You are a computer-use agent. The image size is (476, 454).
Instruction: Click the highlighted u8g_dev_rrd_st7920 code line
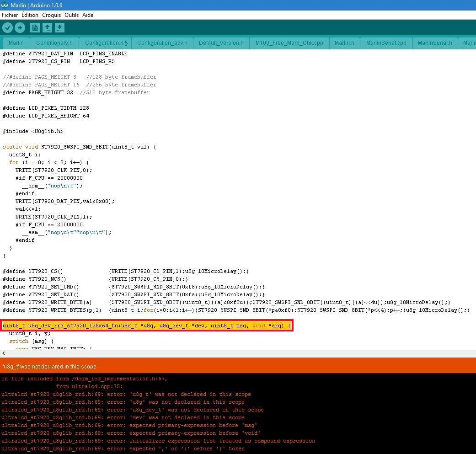147,326
